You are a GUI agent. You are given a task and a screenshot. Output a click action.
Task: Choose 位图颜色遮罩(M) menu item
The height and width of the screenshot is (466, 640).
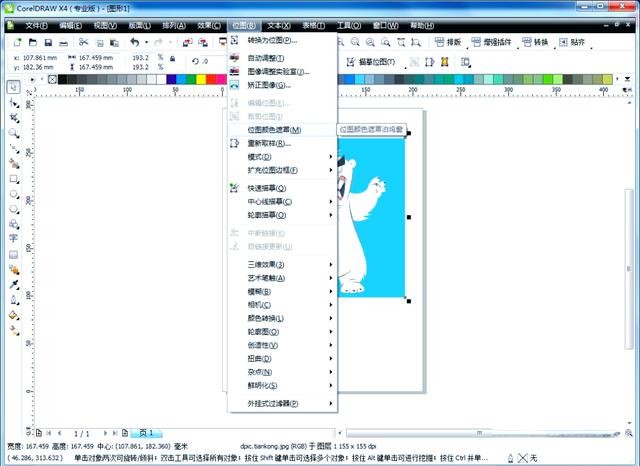click(282, 130)
